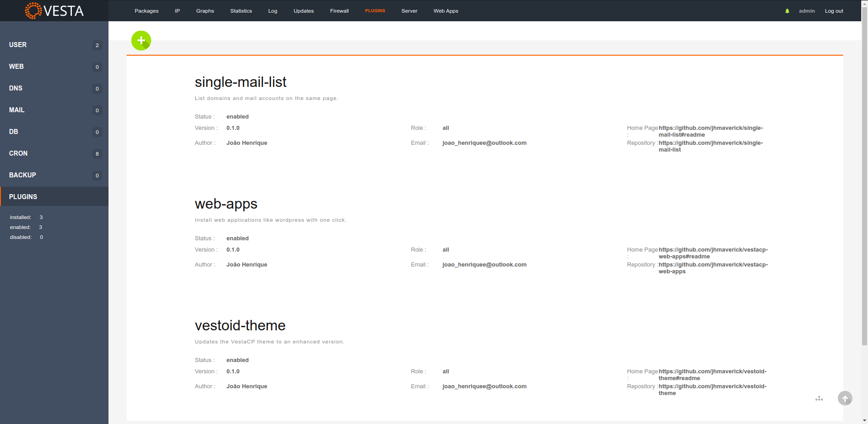Screen dimensions: 868x424
Task: Go to the MAIL sidebar section
Action: tap(54, 110)
